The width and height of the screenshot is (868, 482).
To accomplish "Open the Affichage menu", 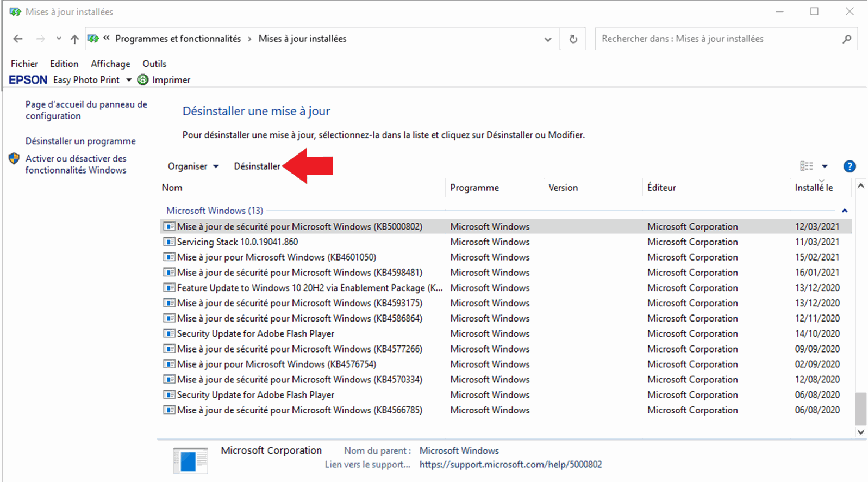I will pyautogui.click(x=110, y=64).
